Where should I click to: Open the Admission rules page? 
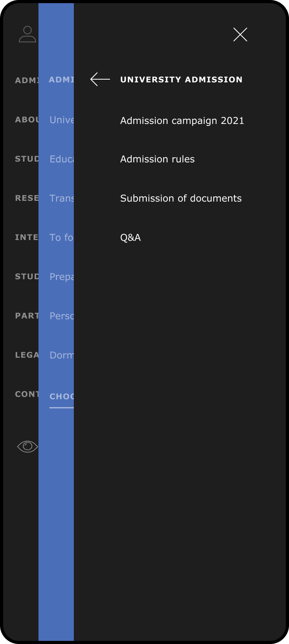[x=157, y=159]
